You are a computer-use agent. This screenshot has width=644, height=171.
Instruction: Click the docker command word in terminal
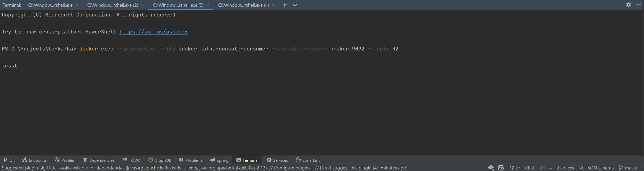89,49
